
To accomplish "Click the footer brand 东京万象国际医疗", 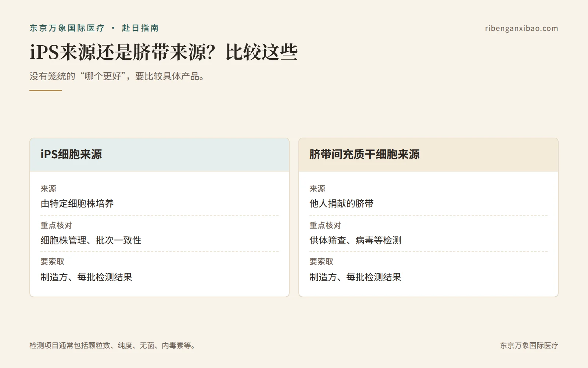I will (529, 346).
